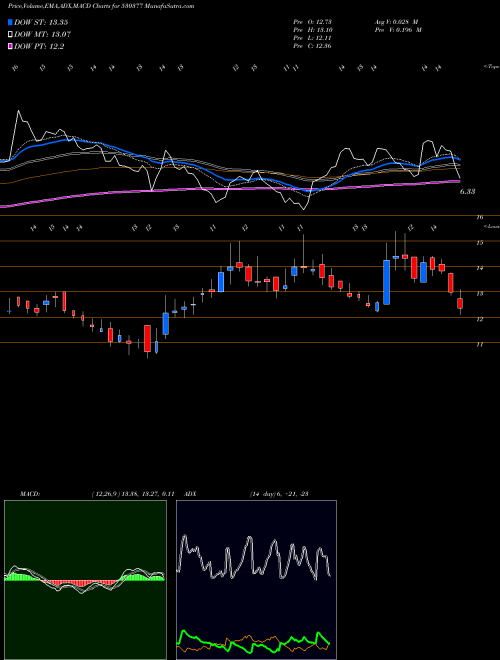Click the '6.33' label beside the moving averages
The height and width of the screenshot is (660, 500).
coord(467,192)
